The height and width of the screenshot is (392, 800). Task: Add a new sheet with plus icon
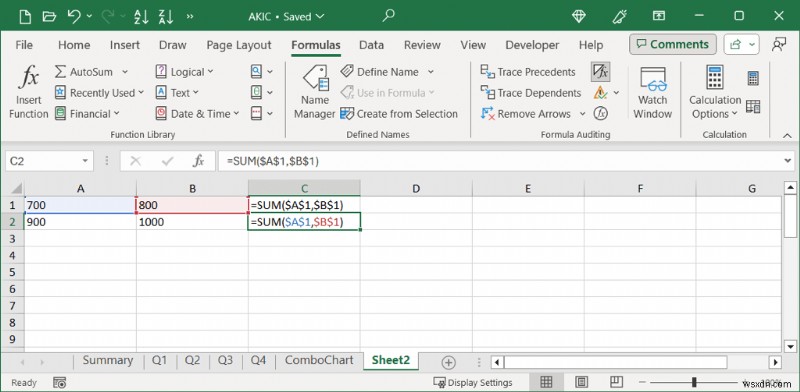coord(448,362)
